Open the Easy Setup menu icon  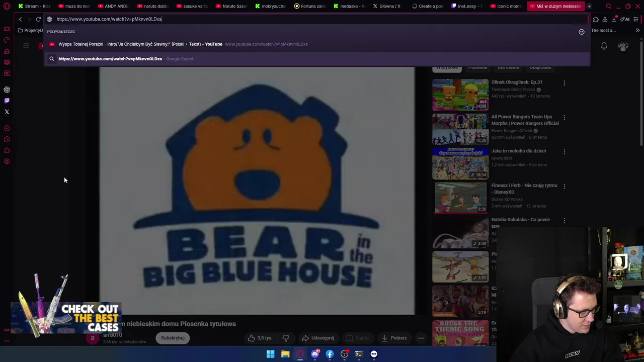[x=636, y=19]
